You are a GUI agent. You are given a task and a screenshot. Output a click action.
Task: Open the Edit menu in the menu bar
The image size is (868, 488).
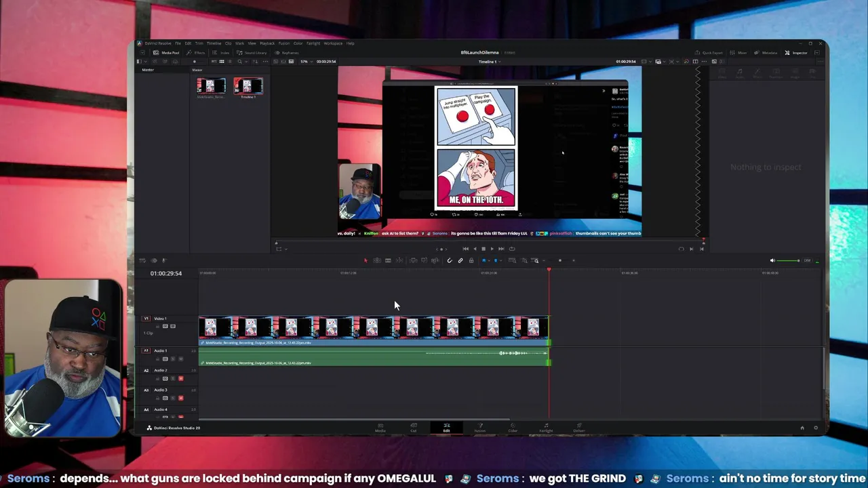188,43
